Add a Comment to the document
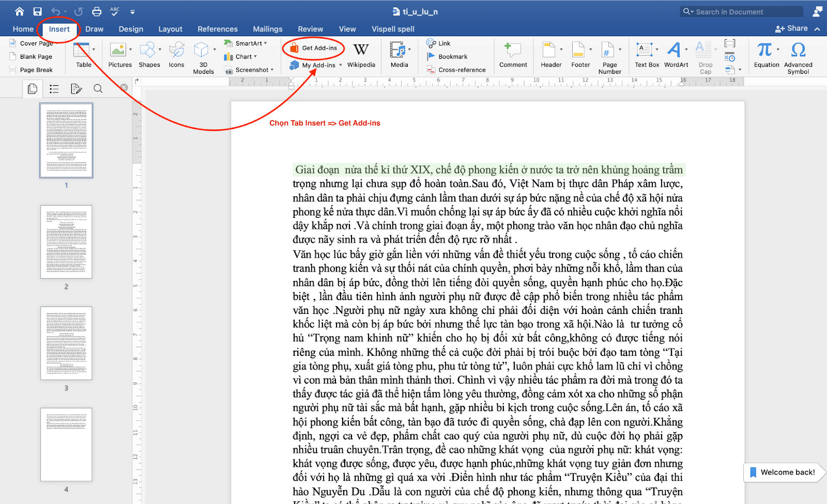The height and width of the screenshot is (504, 827). click(513, 55)
